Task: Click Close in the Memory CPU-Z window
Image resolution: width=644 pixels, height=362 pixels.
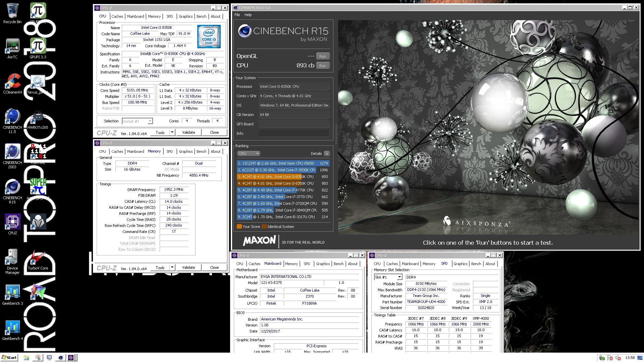Action: pos(214,267)
